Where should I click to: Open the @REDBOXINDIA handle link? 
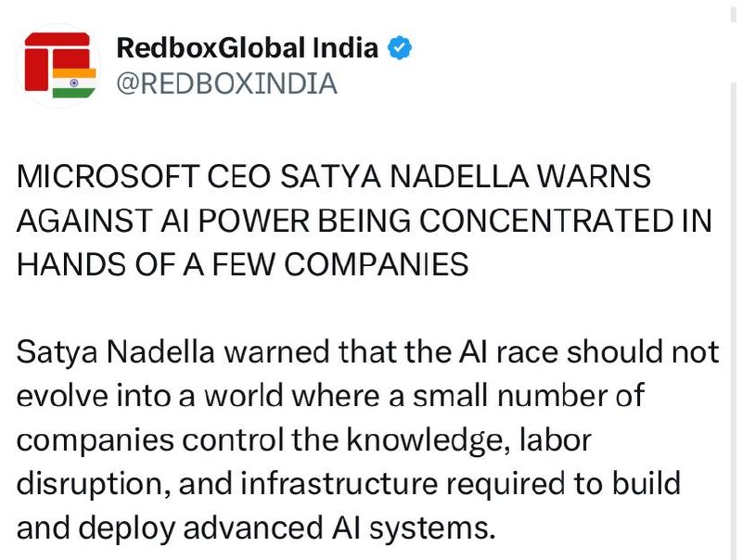(x=226, y=83)
